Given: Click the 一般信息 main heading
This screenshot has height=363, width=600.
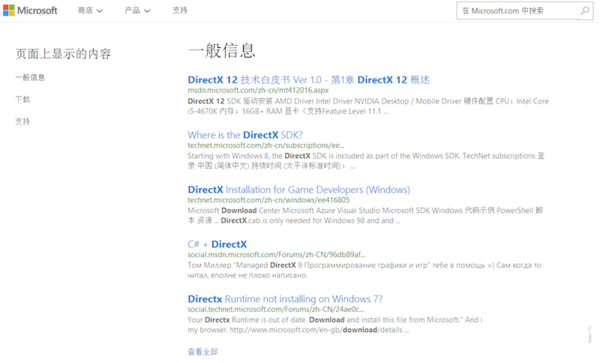Looking at the screenshot, I should (222, 50).
